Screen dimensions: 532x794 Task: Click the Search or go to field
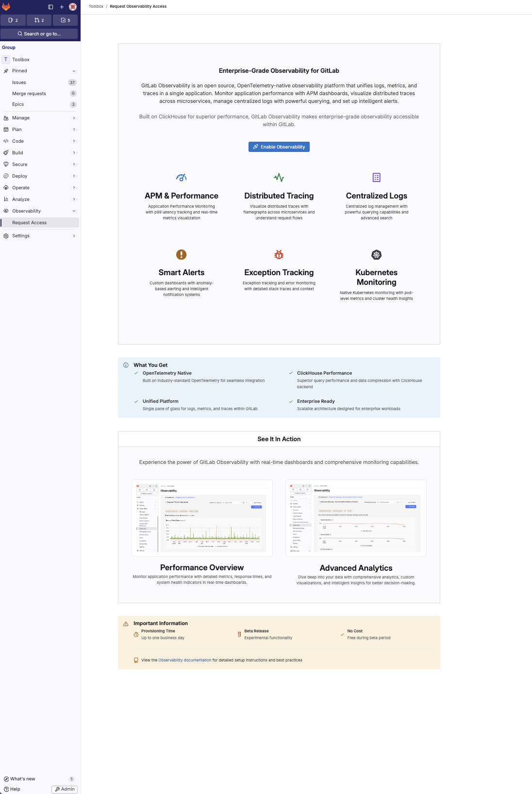(x=39, y=34)
